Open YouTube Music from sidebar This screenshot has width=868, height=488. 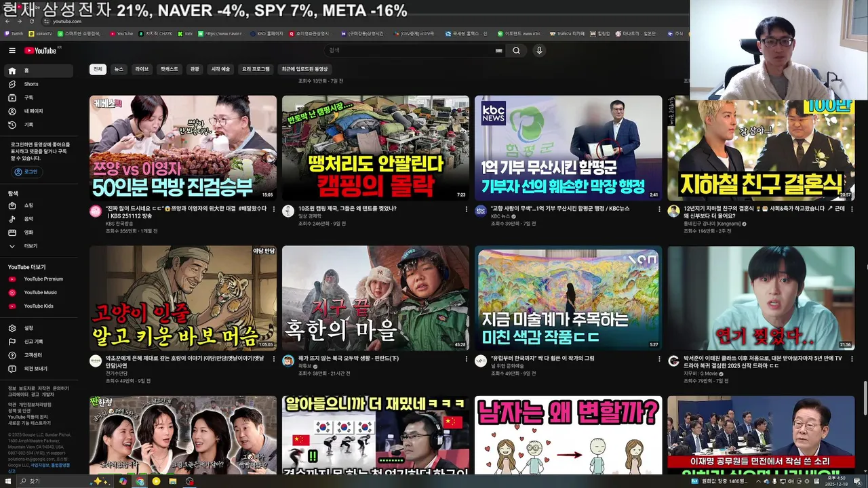click(39, 292)
